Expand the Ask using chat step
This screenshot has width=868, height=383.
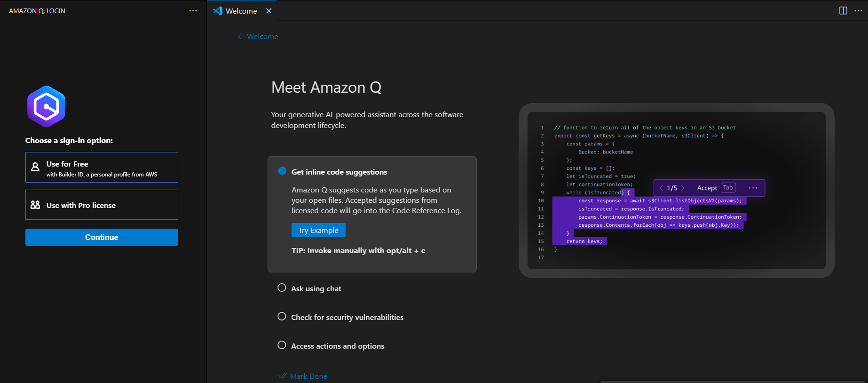click(x=316, y=288)
